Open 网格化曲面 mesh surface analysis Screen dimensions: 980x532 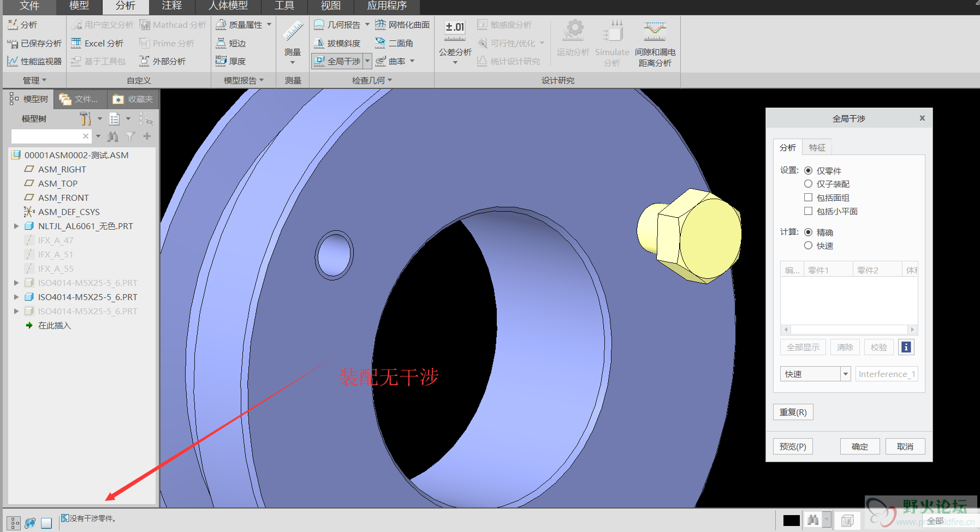tap(402, 25)
